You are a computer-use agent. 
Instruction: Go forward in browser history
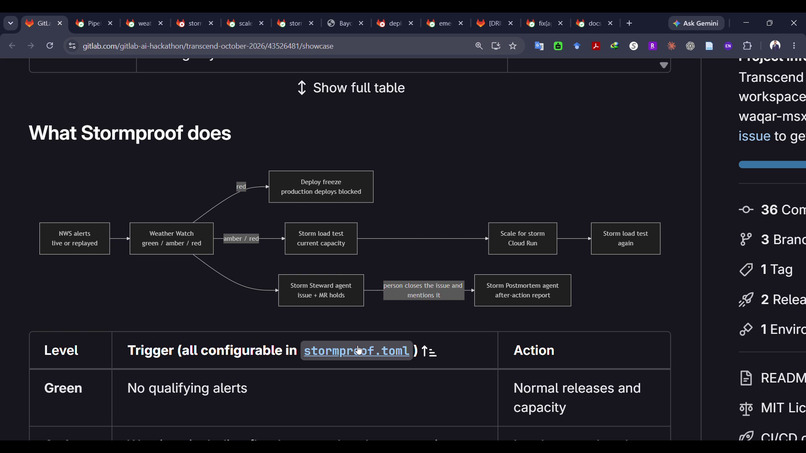point(31,46)
